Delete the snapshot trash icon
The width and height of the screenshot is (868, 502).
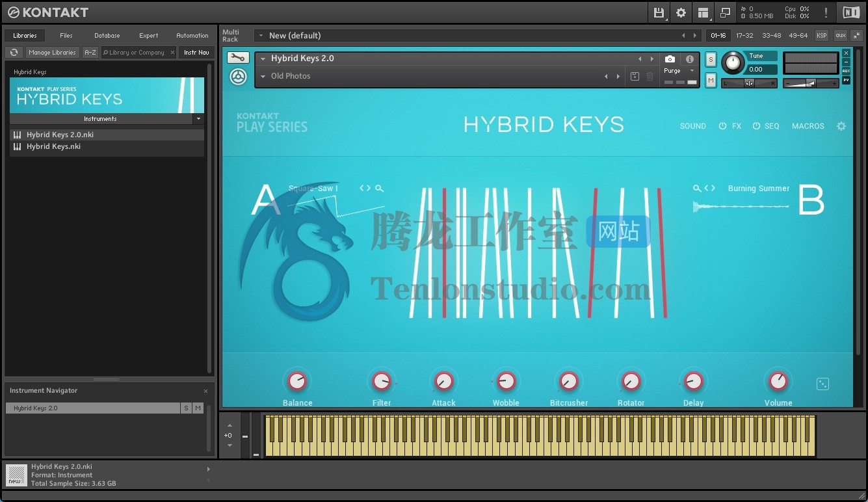click(650, 76)
